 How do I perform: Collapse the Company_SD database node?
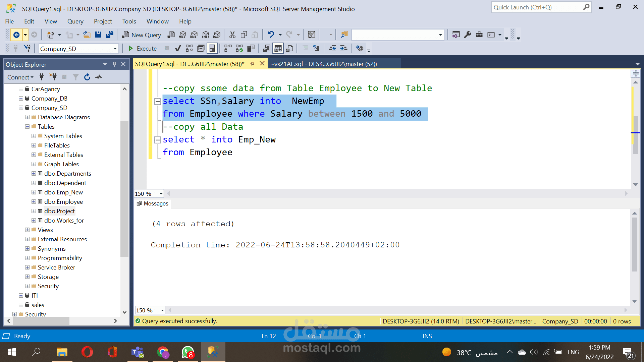coord(21,108)
